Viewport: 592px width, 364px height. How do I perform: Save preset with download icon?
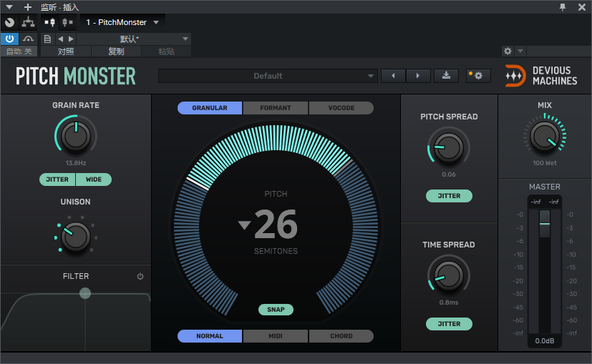point(446,76)
